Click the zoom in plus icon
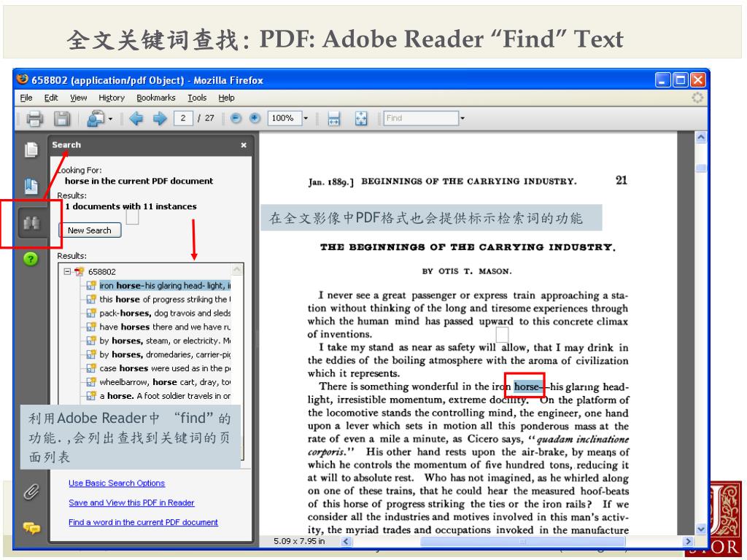The width and height of the screenshot is (747, 560). click(255, 118)
